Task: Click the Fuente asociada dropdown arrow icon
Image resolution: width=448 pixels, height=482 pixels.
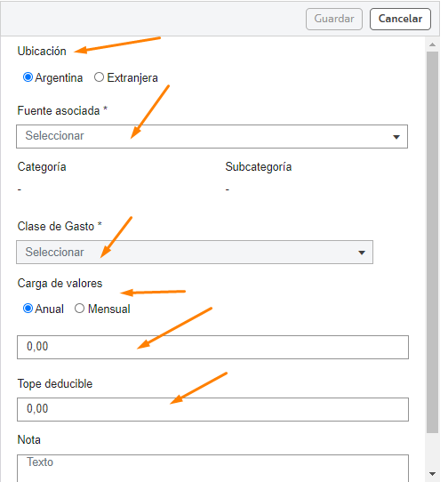Action: click(396, 137)
